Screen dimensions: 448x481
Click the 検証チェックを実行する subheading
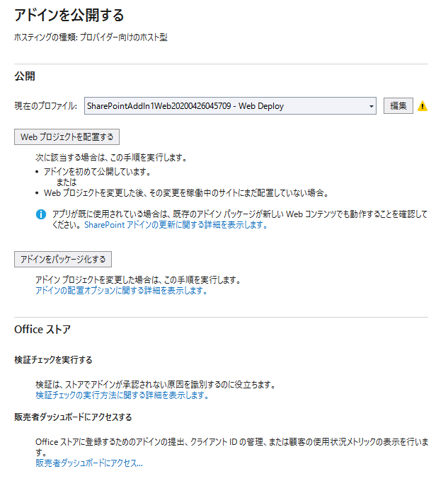[x=53, y=359]
